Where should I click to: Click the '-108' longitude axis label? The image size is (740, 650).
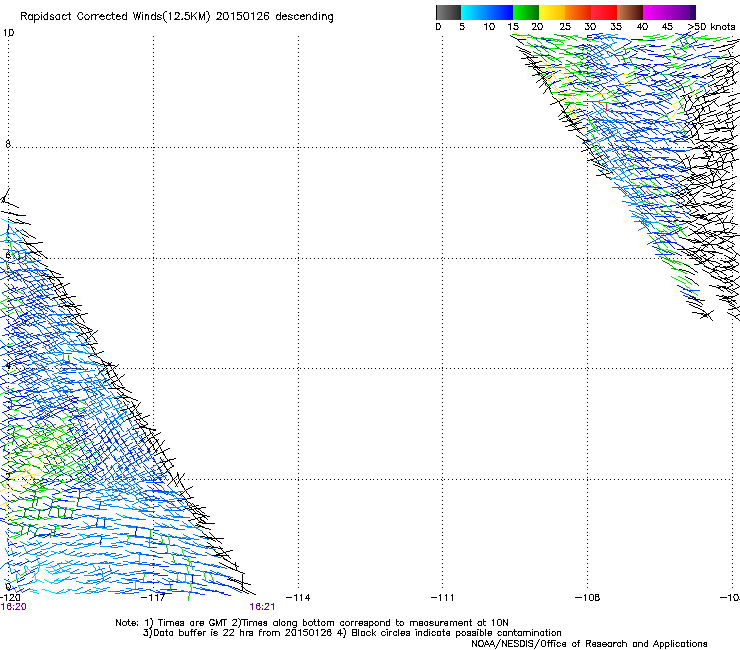pyautogui.click(x=587, y=598)
